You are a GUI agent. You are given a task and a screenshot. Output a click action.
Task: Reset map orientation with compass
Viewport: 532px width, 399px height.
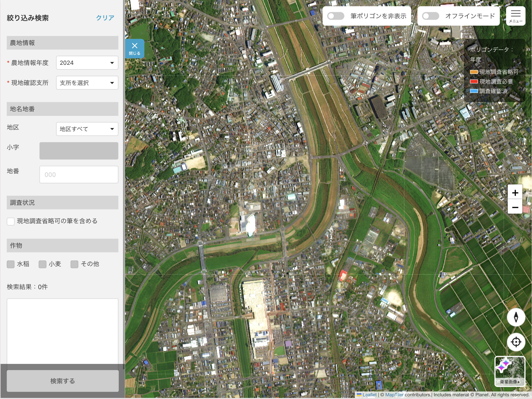coord(516,317)
